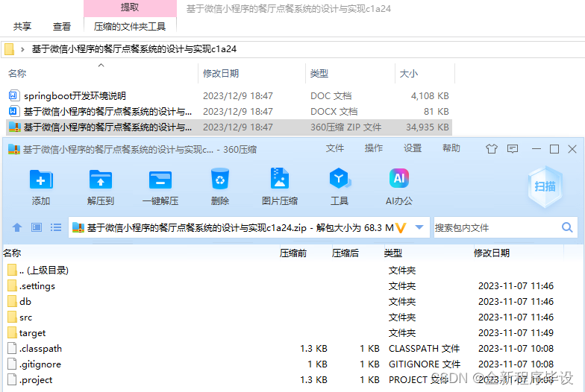Image resolution: width=585 pixels, height=392 pixels.
Task: Select the src folder
Action: pyautogui.click(x=19, y=317)
